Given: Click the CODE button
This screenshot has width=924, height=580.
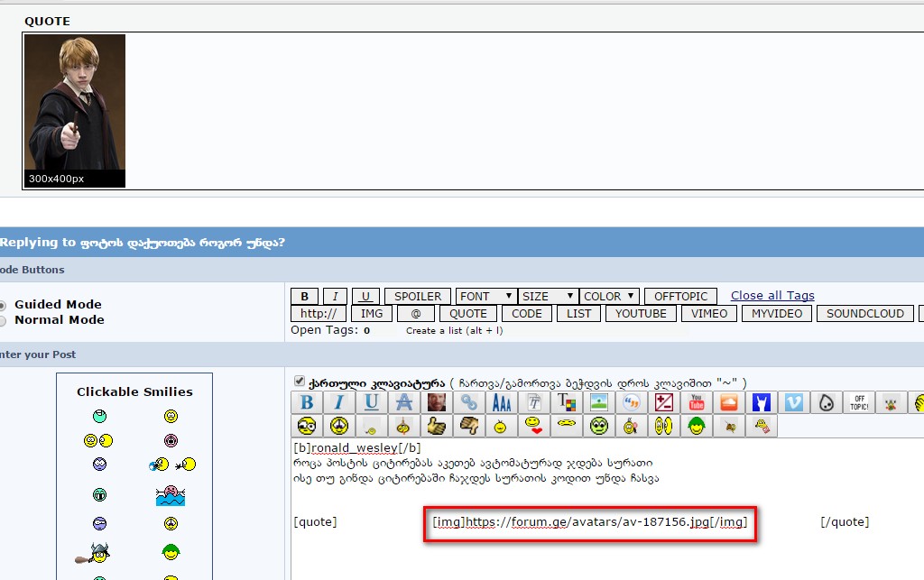Looking at the screenshot, I should click(x=527, y=313).
